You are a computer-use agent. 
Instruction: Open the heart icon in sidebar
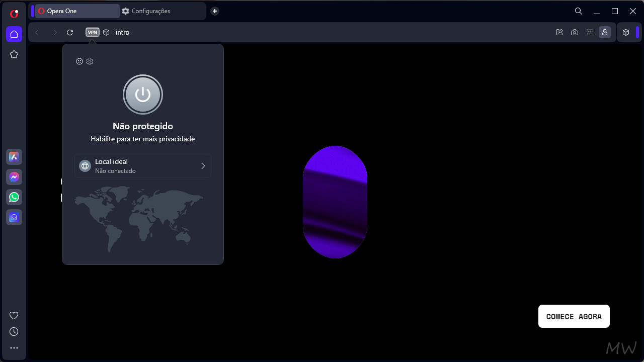coord(14,316)
